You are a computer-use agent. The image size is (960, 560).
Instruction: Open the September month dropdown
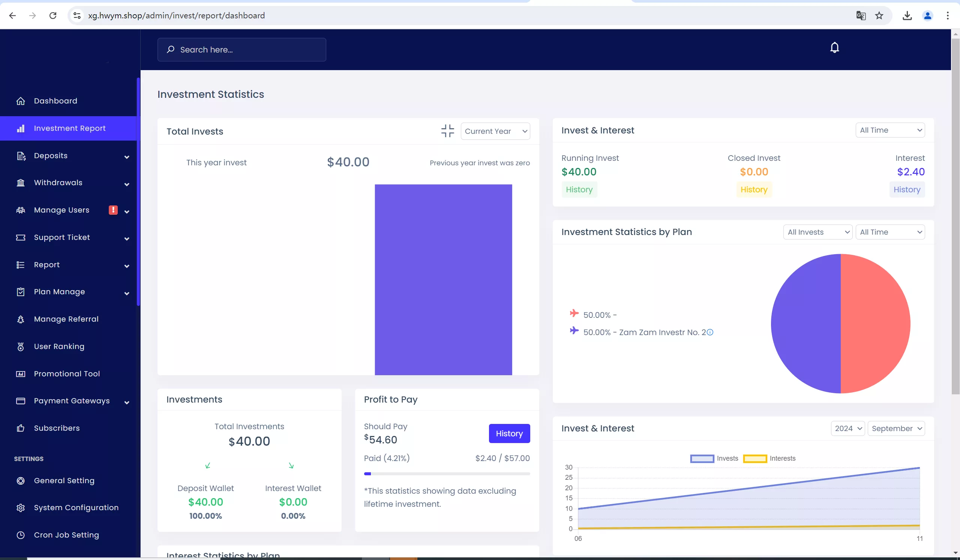click(x=895, y=429)
